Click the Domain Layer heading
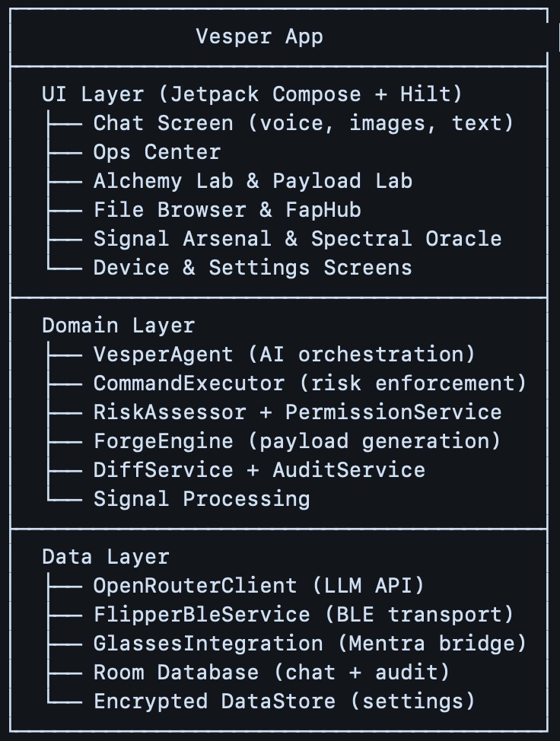 tap(118, 326)
